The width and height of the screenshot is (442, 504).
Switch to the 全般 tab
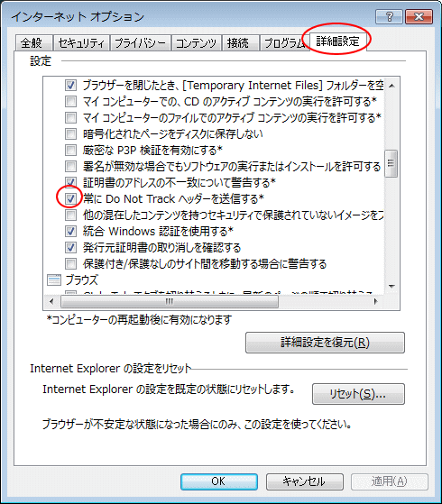click(x=33, y=42)
